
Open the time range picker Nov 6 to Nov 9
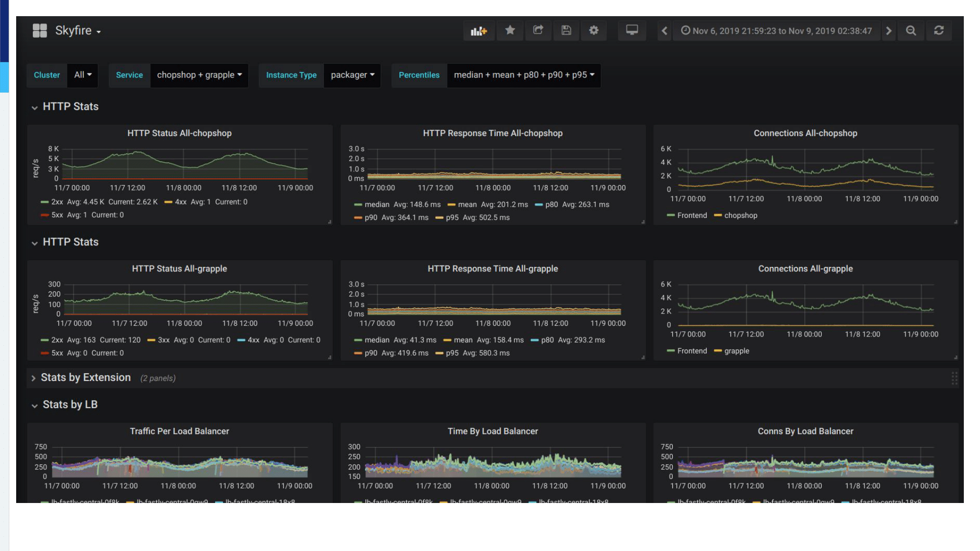[776, 31]
